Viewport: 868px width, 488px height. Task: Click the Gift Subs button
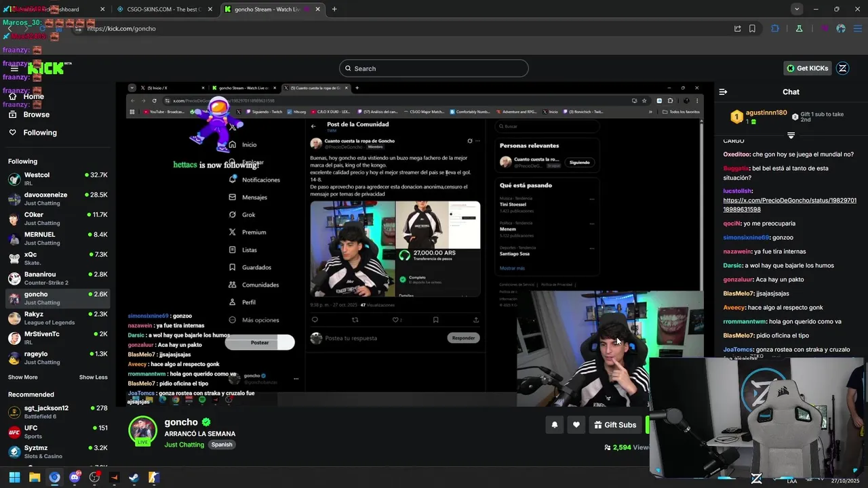[x=615, y=425]
